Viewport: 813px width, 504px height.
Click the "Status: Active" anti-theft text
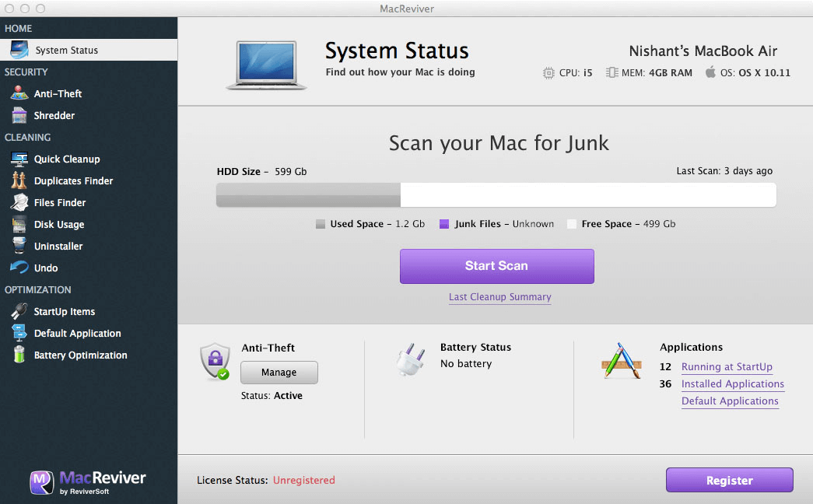pos(272,396)
